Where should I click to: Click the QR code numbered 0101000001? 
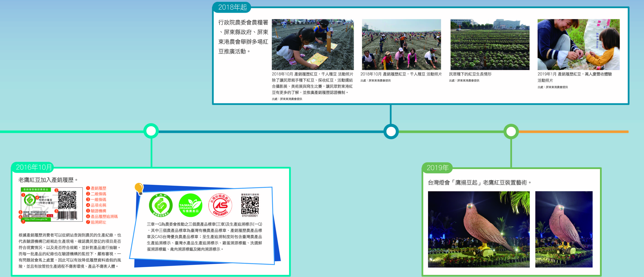[x=250, y=205]
